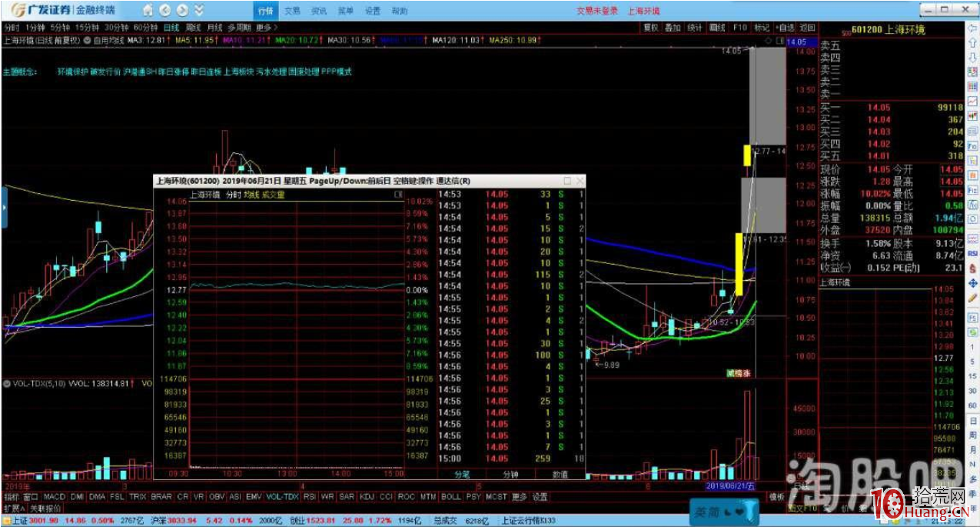The height and width of the screenshot is (527, 980).
Task: Select the MACD indicator tab
Action: (x=54, y=497)
